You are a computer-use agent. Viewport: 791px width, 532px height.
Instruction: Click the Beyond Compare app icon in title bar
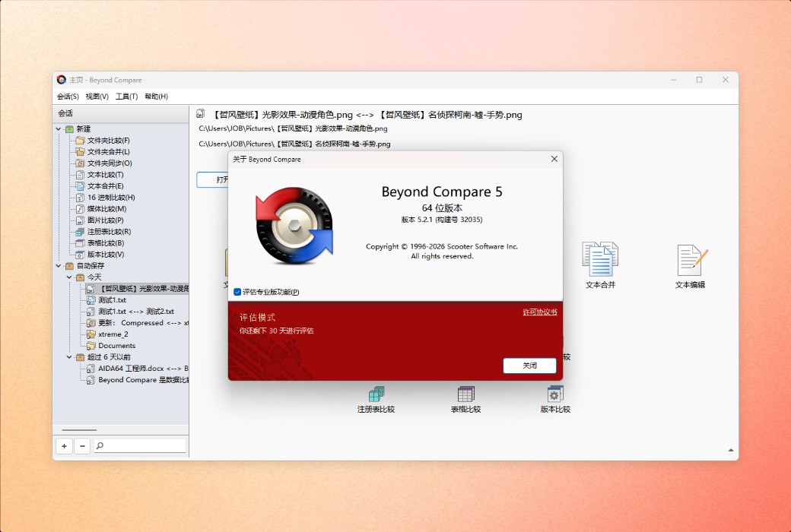click(62, 80)
